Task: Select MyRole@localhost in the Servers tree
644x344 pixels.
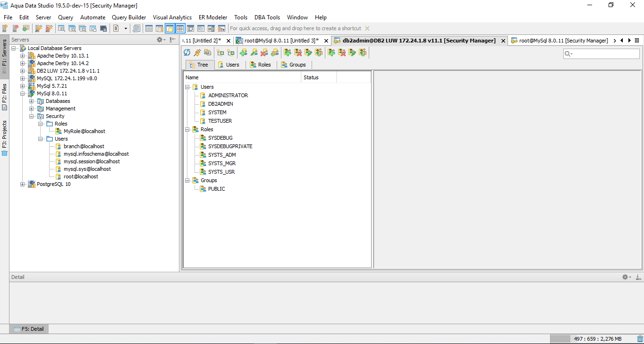Action: 85,131
